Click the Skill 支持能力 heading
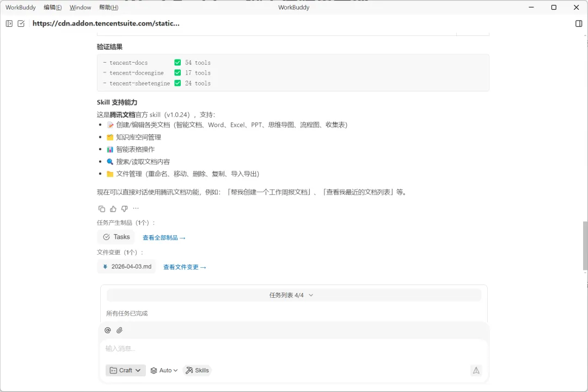 click(x=117, y=102)
